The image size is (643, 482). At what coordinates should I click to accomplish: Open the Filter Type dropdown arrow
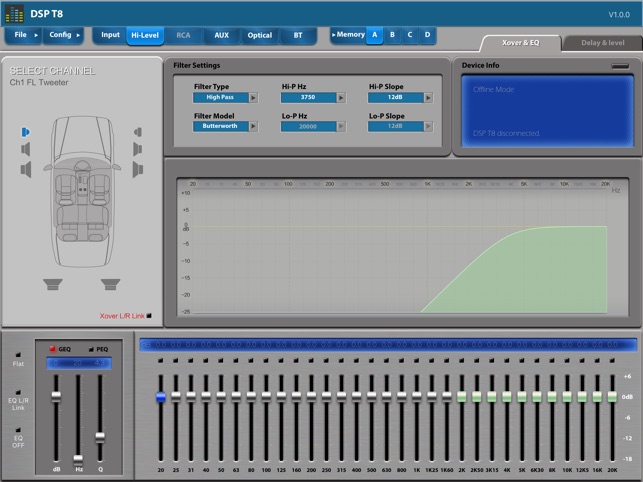point(253,98)
